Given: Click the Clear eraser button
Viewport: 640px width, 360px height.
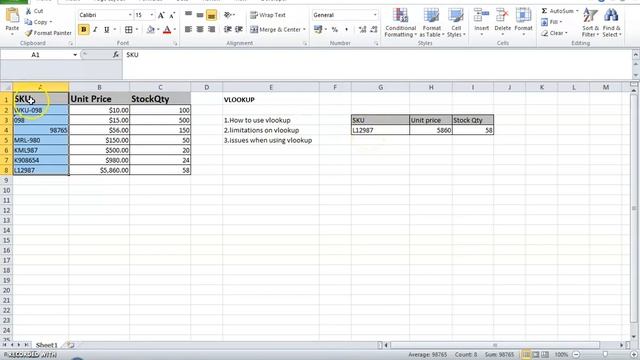Looking at the screenshot, I should [x=554, y=33].
